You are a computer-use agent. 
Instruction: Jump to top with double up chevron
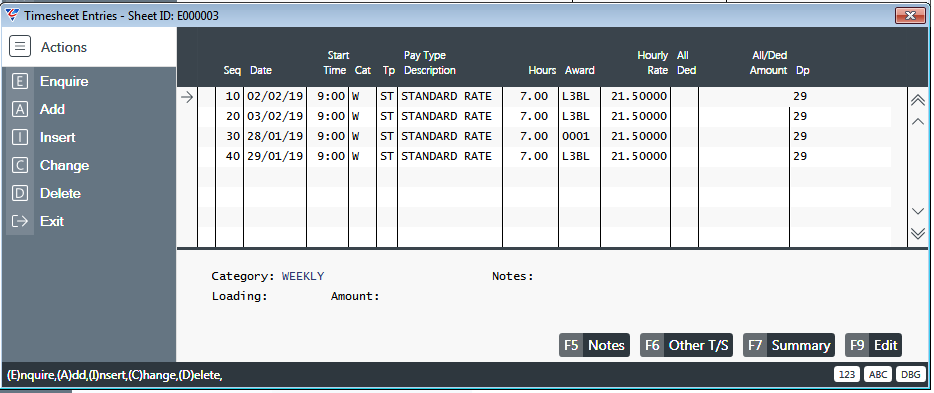918,100
